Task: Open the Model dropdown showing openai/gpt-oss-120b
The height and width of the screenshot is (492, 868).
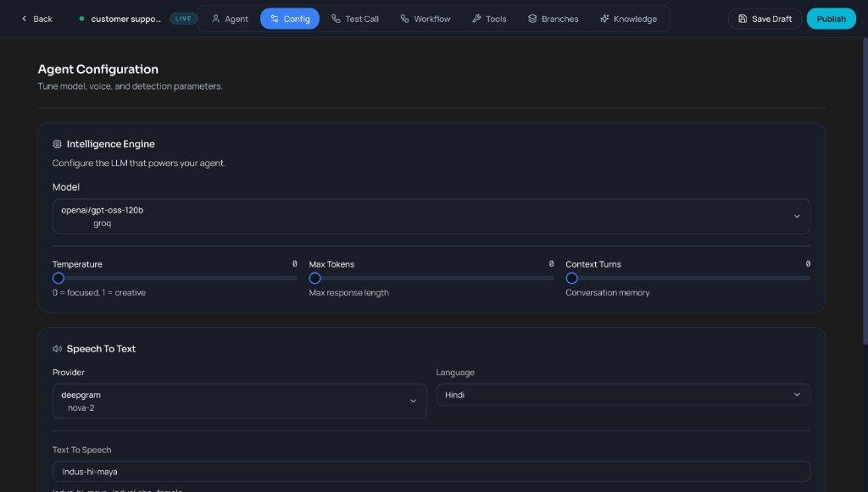Action: [x=431, y=216]
